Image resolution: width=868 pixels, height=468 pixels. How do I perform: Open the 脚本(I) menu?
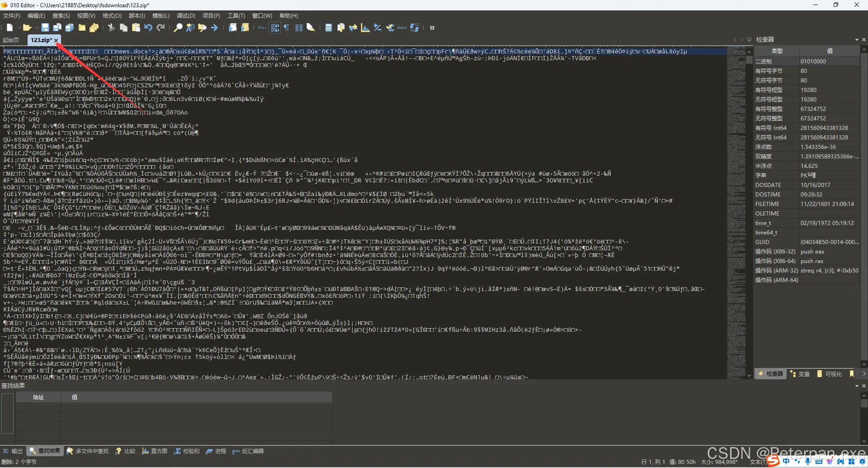coord(137,15)
